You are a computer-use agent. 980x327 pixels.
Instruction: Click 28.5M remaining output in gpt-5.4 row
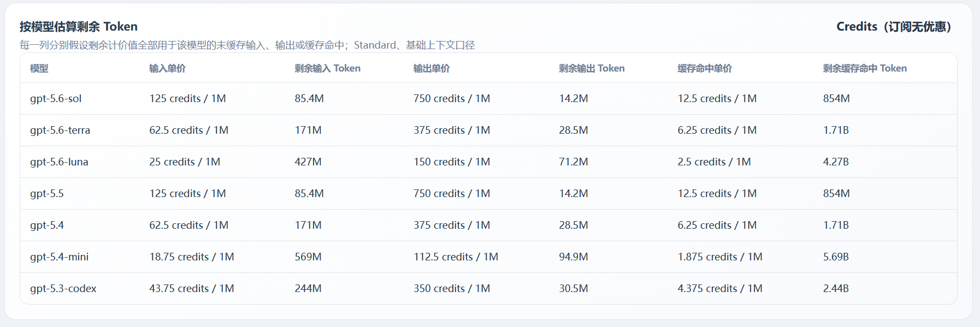pyautogui.click(x=574, y=225)
